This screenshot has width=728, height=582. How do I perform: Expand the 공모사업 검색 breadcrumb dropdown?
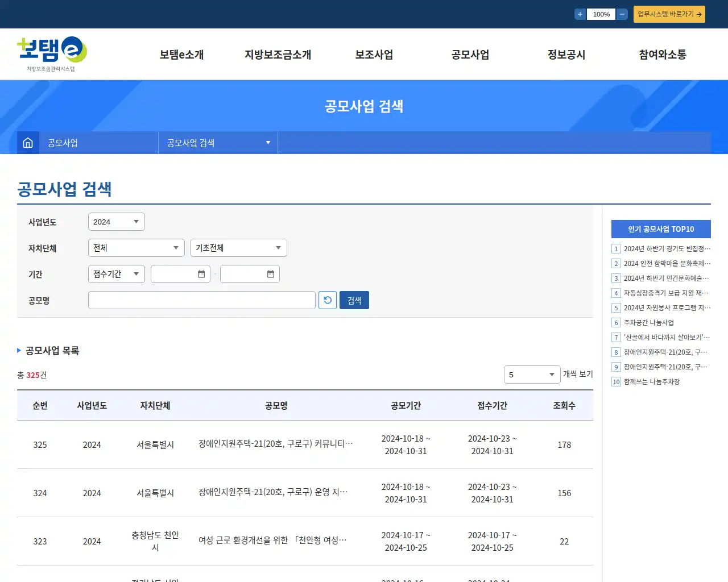[218, 143]
